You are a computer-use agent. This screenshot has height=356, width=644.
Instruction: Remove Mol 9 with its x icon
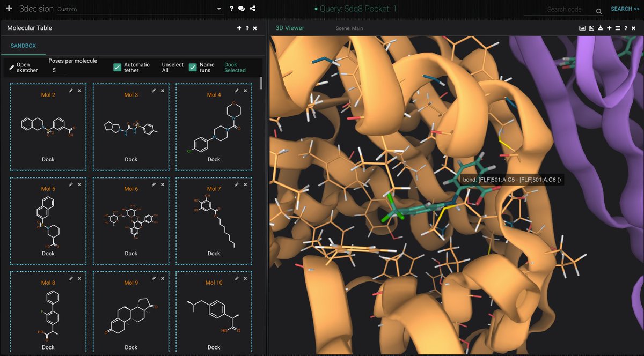pyautogui.click(x=162, y=278)
